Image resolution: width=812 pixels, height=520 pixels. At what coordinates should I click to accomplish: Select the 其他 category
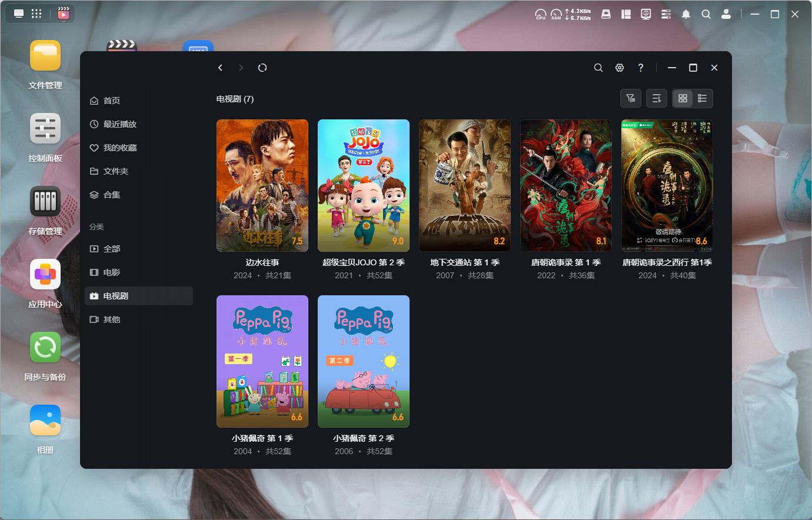click(x=139, y=319)
